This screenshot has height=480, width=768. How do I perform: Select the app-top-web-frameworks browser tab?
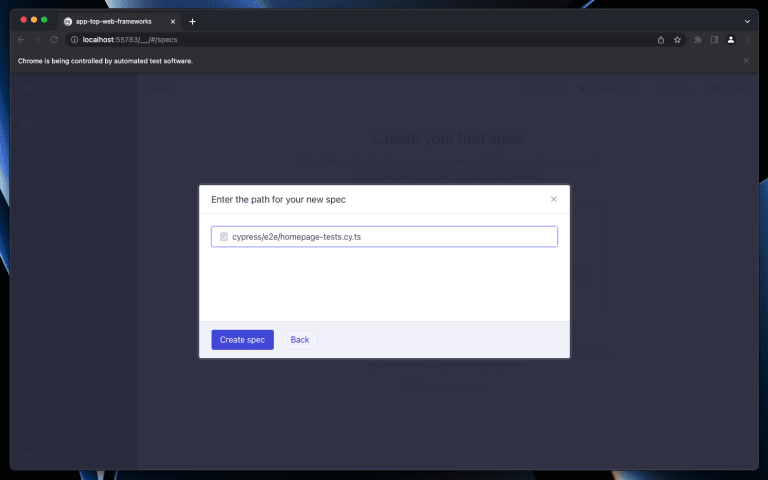tap(120, 22)
